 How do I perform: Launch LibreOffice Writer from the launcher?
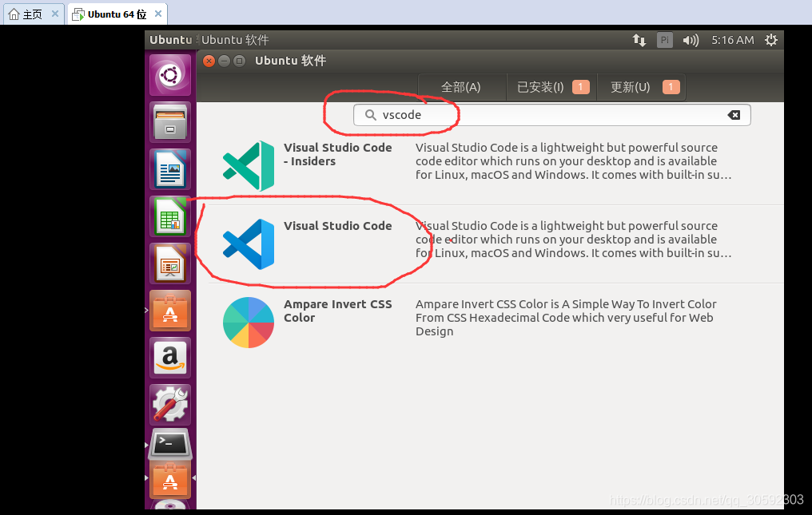point(170,169)
